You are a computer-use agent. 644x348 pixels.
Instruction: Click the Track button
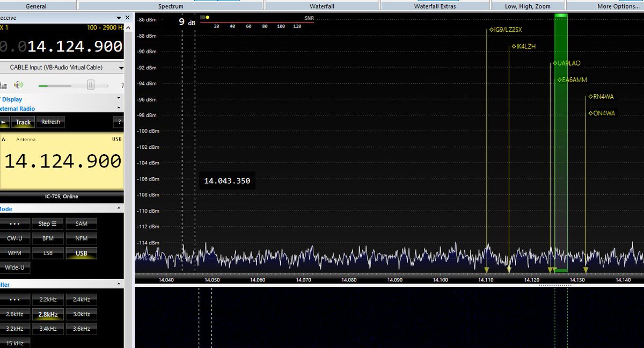click(23, 122)
